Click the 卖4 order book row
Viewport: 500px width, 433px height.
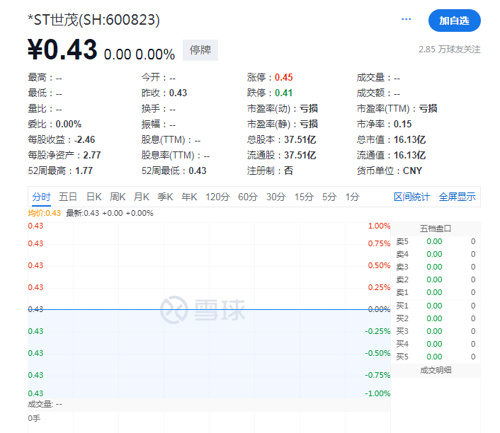pos(436,254)
